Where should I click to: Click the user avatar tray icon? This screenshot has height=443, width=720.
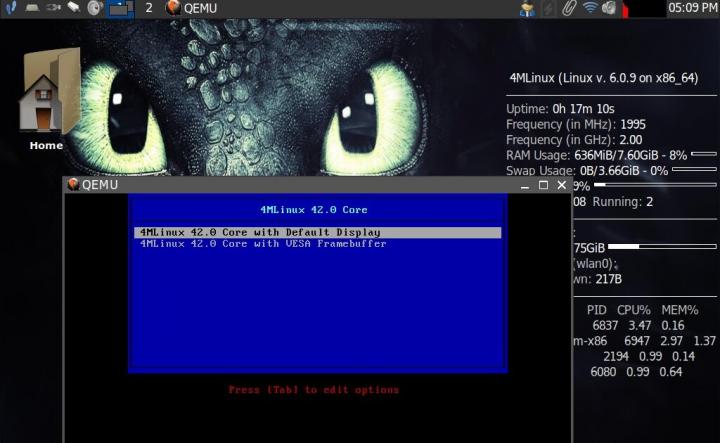coord(527,8)
